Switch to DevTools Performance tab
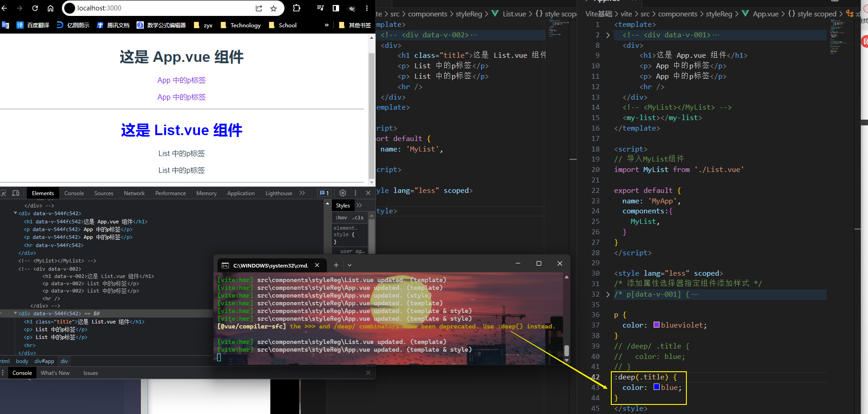 [171, 193]
